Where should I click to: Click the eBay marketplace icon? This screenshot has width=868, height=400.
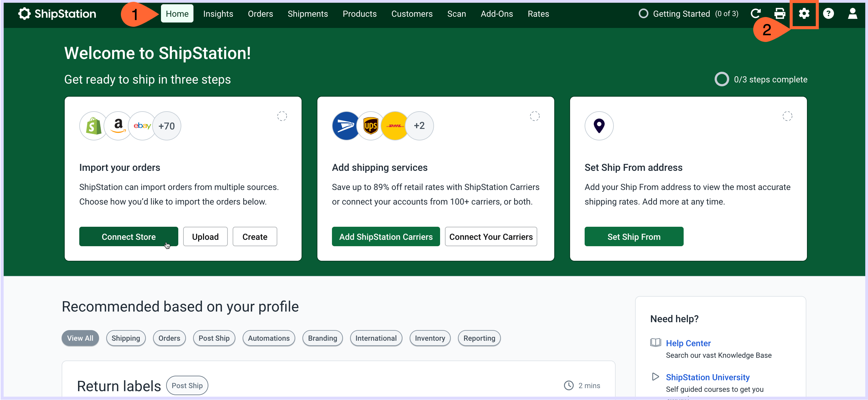142,126
